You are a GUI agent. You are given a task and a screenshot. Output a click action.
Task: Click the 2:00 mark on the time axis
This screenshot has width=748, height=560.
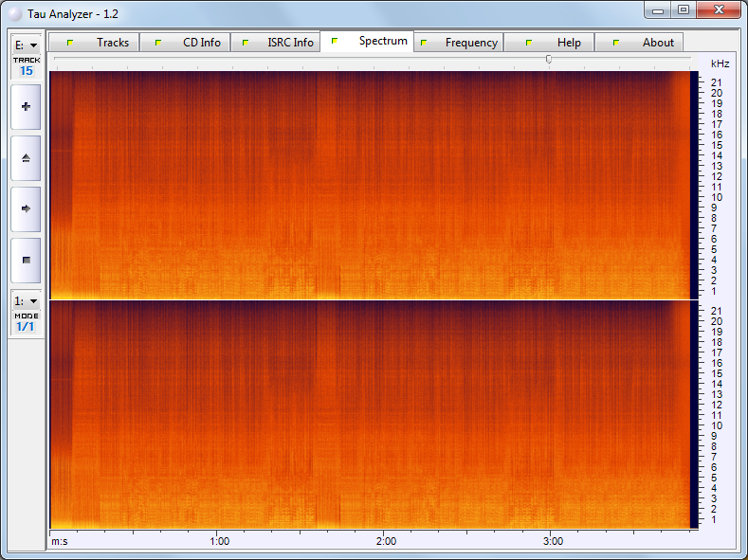click(x=386, y=541)
